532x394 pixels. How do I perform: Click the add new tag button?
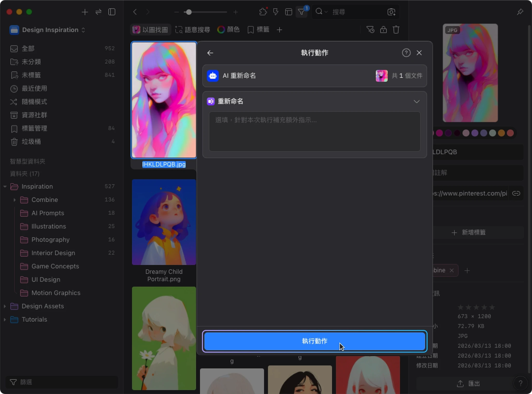pyautogui.click(x=469, y=232)
